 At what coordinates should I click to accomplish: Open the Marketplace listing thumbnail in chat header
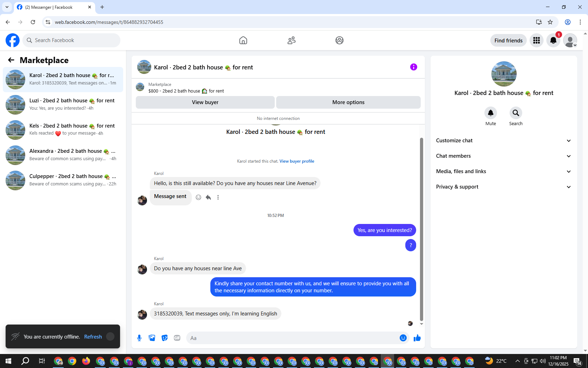(x=140, y=87)
